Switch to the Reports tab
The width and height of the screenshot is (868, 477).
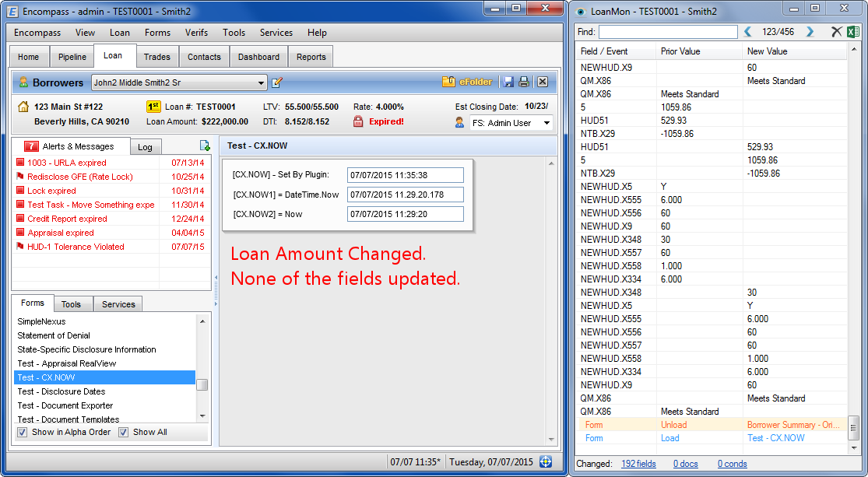click(311, 57)
